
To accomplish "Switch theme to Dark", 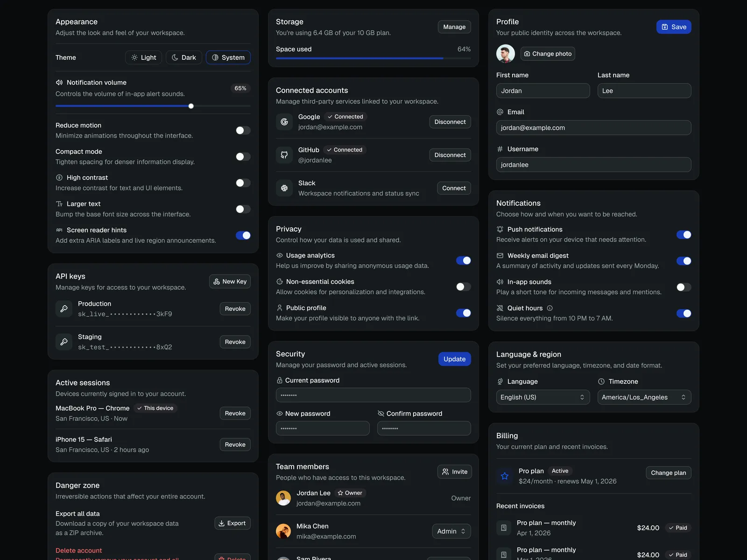I will pos(184,57).
